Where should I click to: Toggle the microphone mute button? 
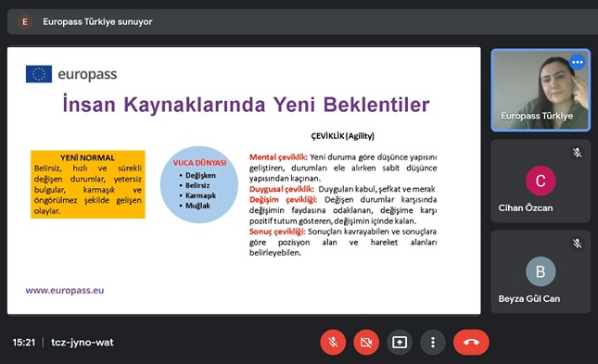click(x=333, y=343)
